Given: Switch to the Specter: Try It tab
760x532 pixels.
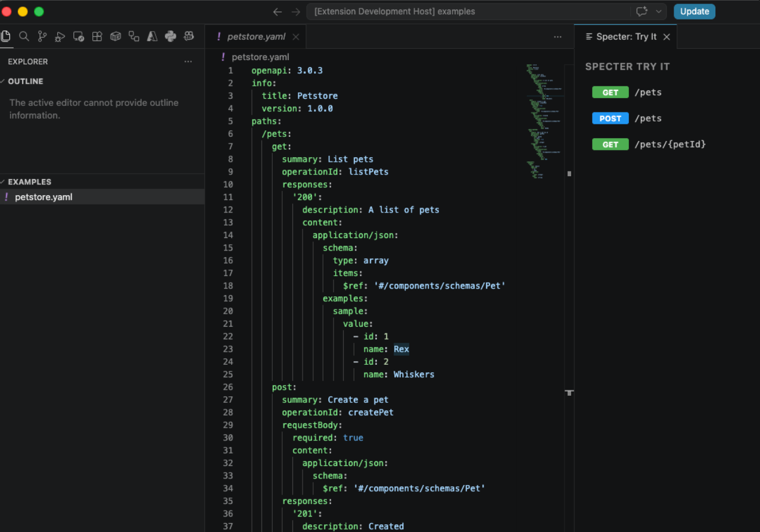Looking at the screenshot, I should pos(626,37).
